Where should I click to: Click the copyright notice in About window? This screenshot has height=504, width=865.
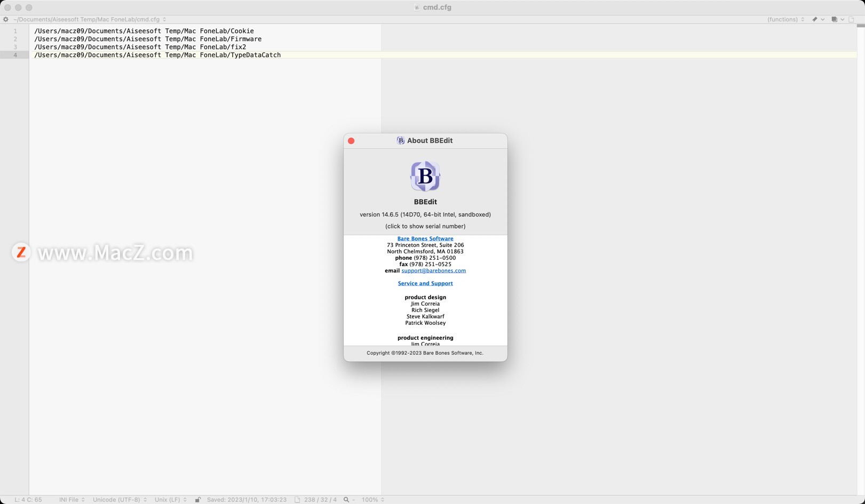[x=425, y=353]
